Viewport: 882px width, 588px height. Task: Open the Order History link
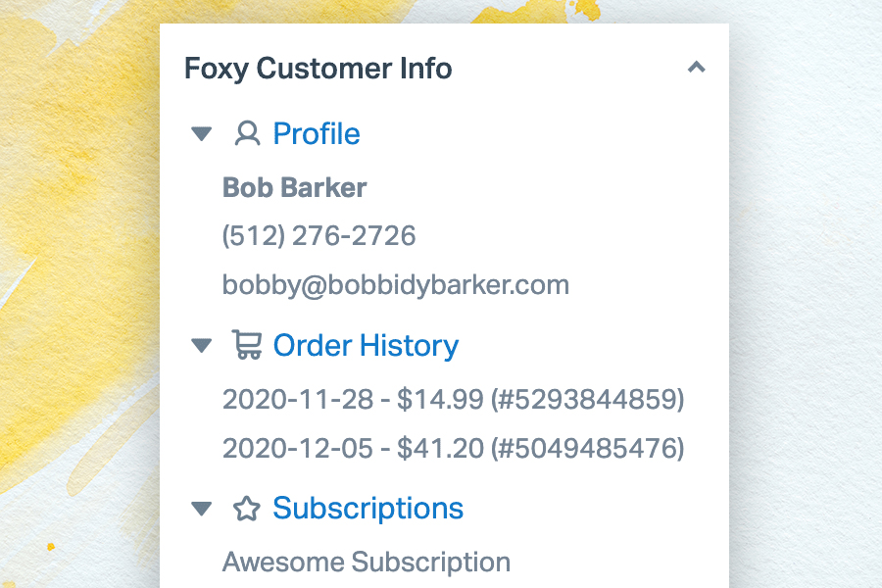366,346
